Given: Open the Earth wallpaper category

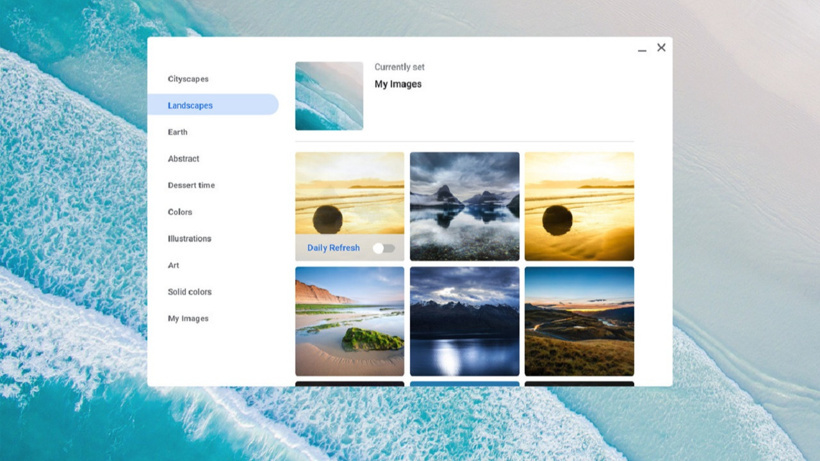Looking at the screenshot, I should point(177,132).
